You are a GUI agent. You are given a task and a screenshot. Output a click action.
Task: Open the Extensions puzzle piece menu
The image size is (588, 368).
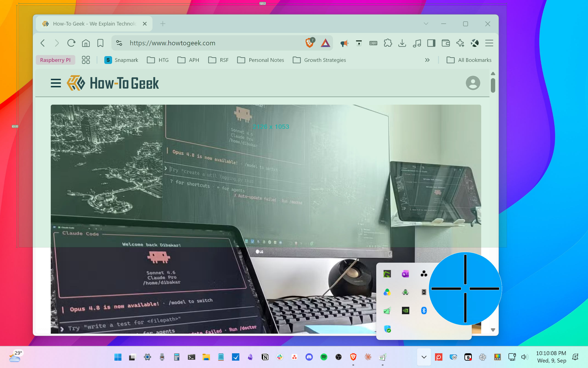(388, 43)
